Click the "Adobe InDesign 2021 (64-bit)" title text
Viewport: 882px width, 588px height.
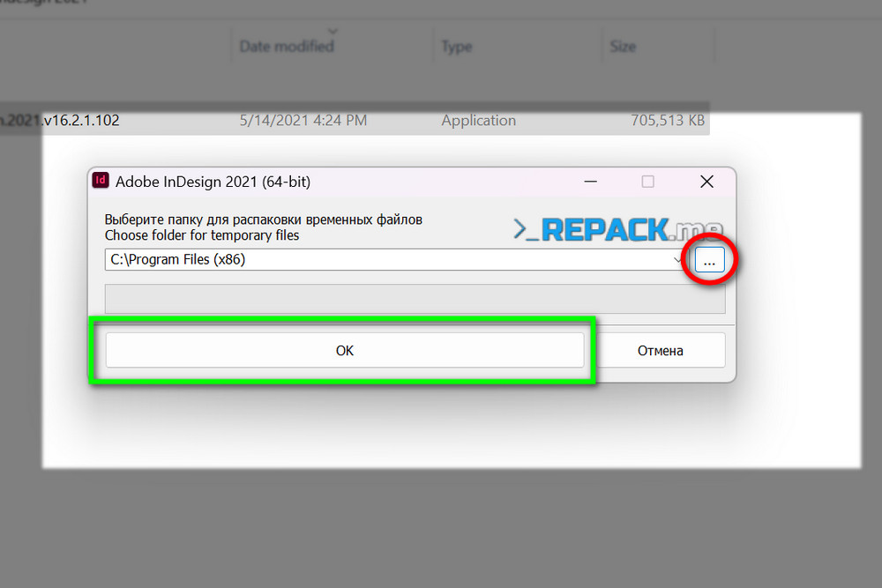(213, 182)
